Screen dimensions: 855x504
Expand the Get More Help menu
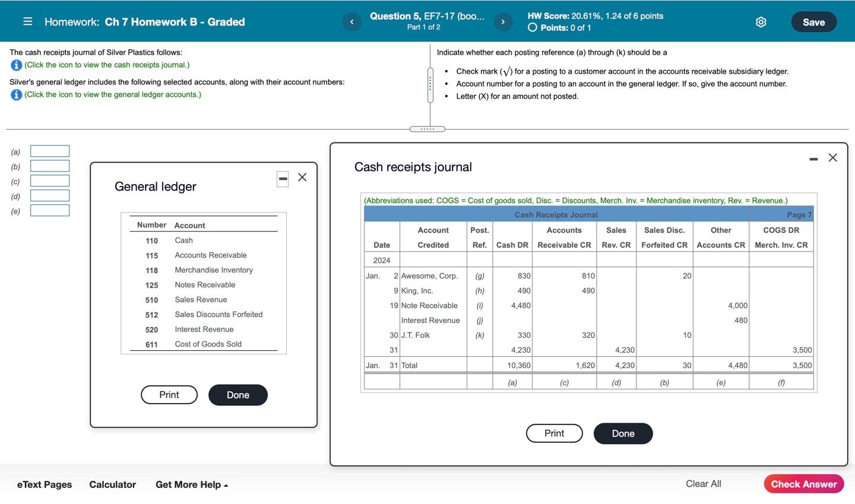tap(192, 484)
